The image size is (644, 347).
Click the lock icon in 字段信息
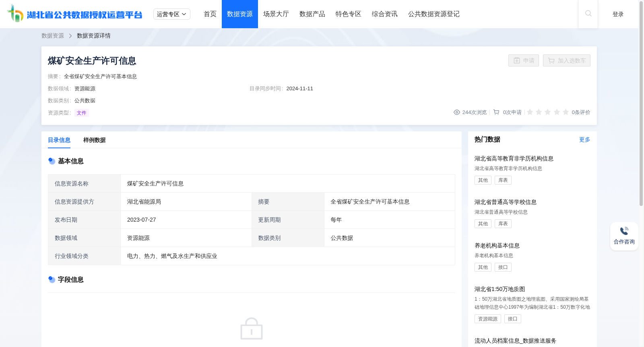(x=252, y=328)
